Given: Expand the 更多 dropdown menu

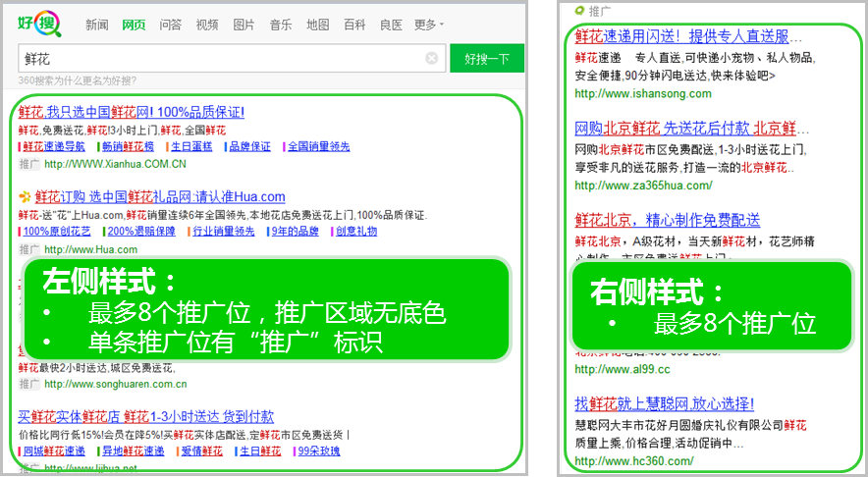Looking at the screenshot, I should (428, 25).
